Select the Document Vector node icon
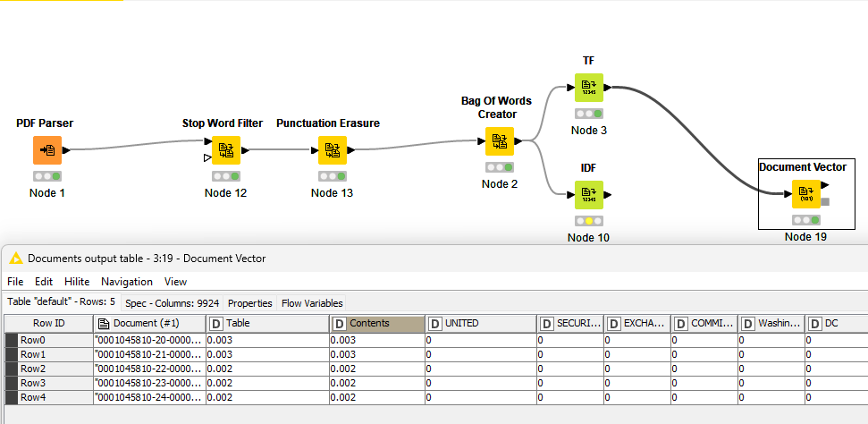Screen dimensions: 868x424 pos(805,194)
